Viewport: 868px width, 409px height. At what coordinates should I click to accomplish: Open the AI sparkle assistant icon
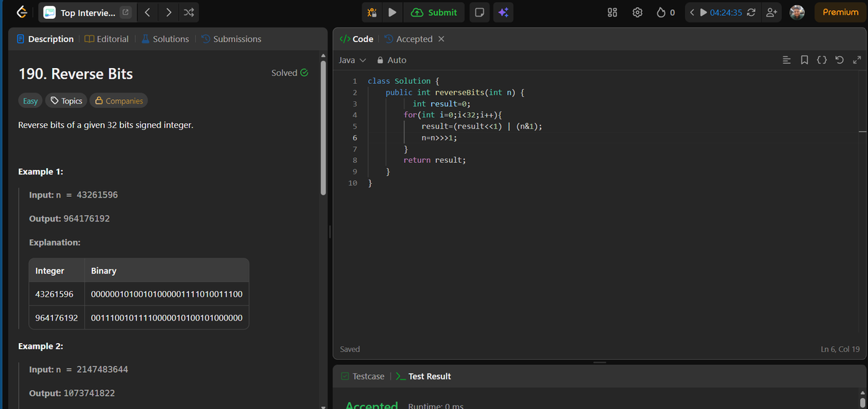503,12
